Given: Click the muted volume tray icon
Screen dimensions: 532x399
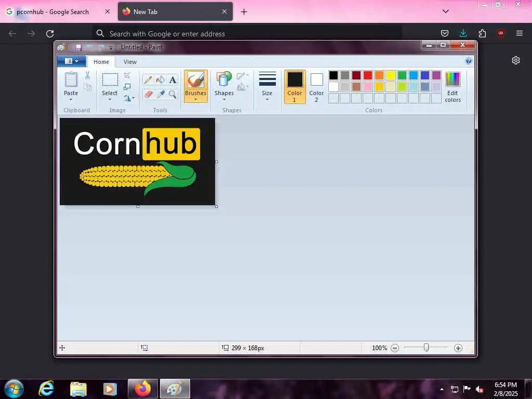Looking at the screenshot, I should (x=479, y=389).
